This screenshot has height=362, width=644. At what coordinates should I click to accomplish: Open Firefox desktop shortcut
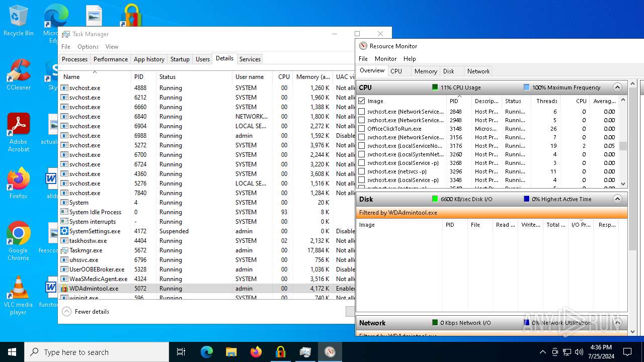tap(18, 184)
